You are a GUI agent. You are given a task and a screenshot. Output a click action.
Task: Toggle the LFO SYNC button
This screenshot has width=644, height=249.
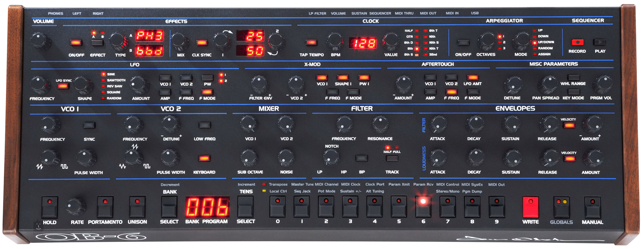pos(63,86)
